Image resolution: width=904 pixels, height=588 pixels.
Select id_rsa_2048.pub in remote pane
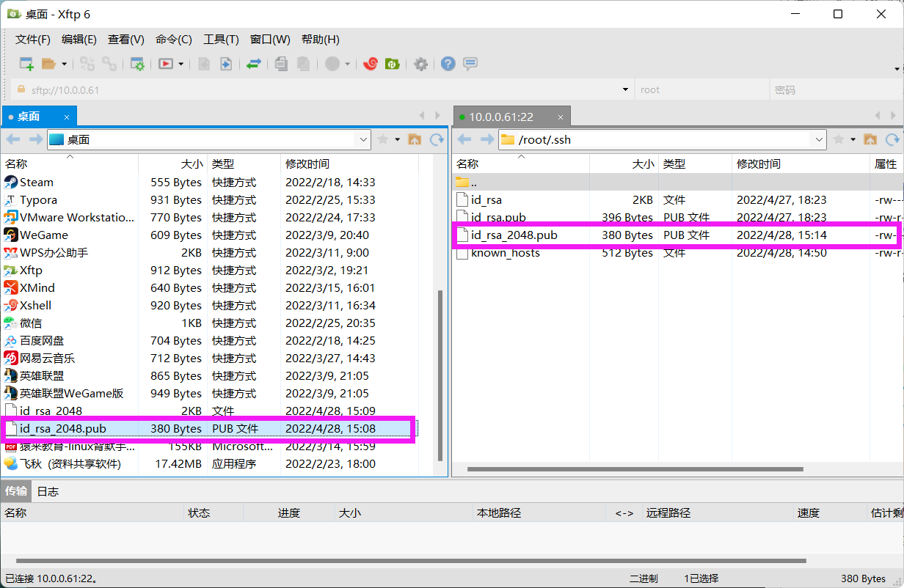(677, 235)
